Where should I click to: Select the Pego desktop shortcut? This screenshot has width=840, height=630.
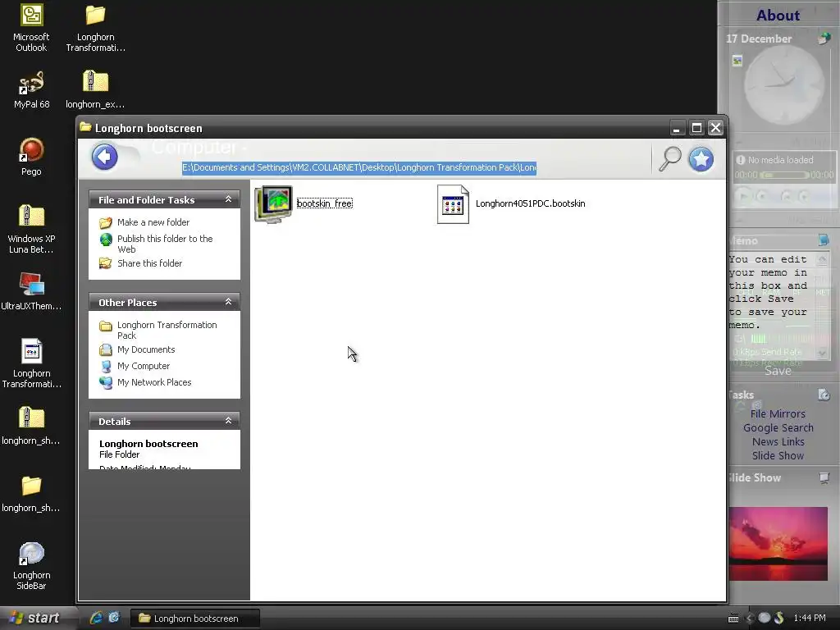(31, 157)
